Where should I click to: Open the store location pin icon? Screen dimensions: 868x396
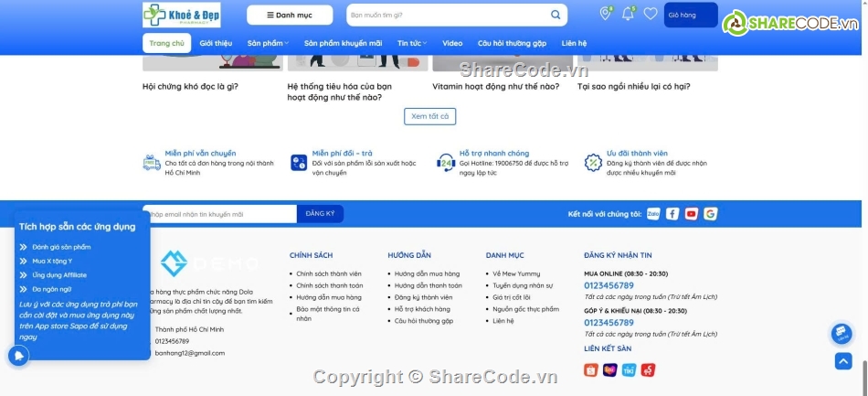coord(606,14)
